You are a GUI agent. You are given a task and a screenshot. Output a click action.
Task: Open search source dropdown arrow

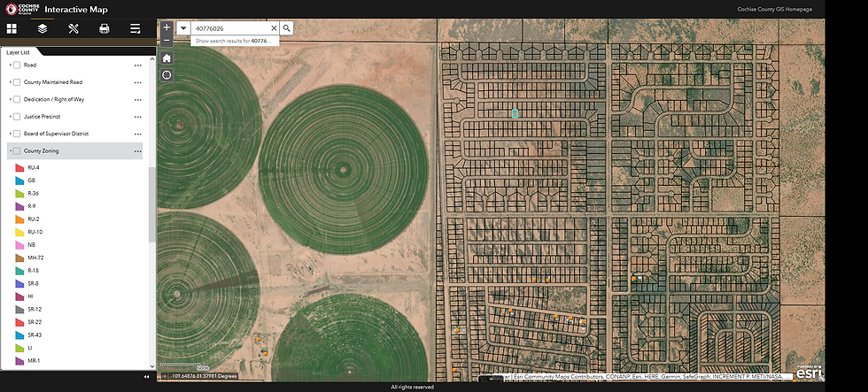pos(183,28)
